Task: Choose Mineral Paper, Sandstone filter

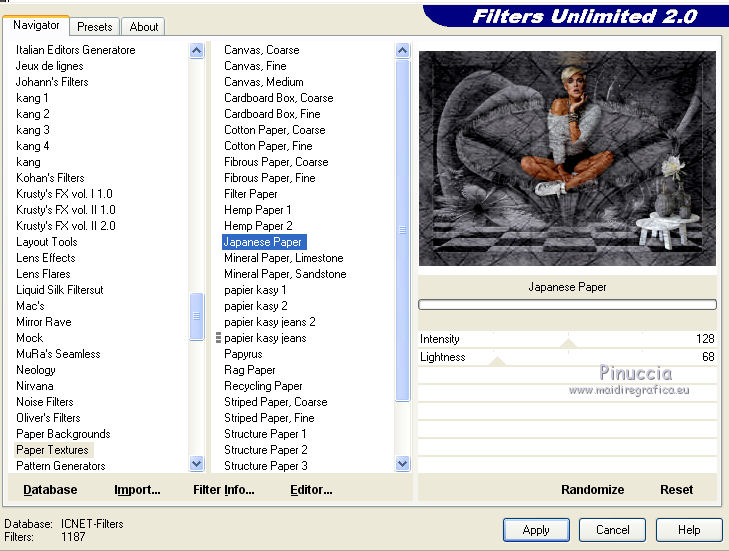Action: pos(285,274)
